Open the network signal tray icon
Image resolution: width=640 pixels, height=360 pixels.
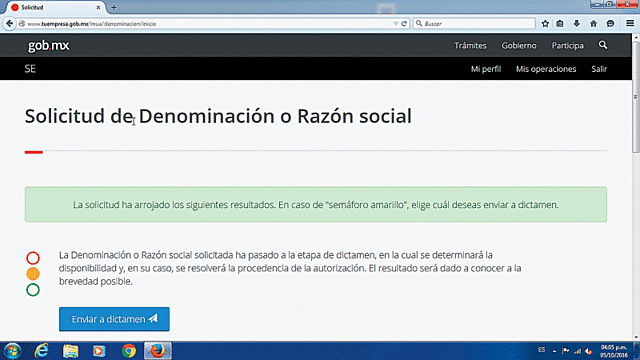[577, 351]
